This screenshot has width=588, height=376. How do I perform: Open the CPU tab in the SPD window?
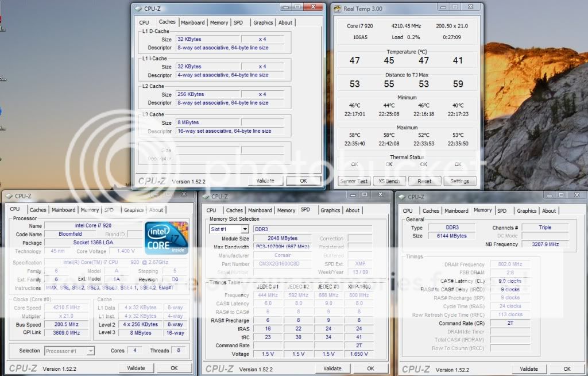211,210
